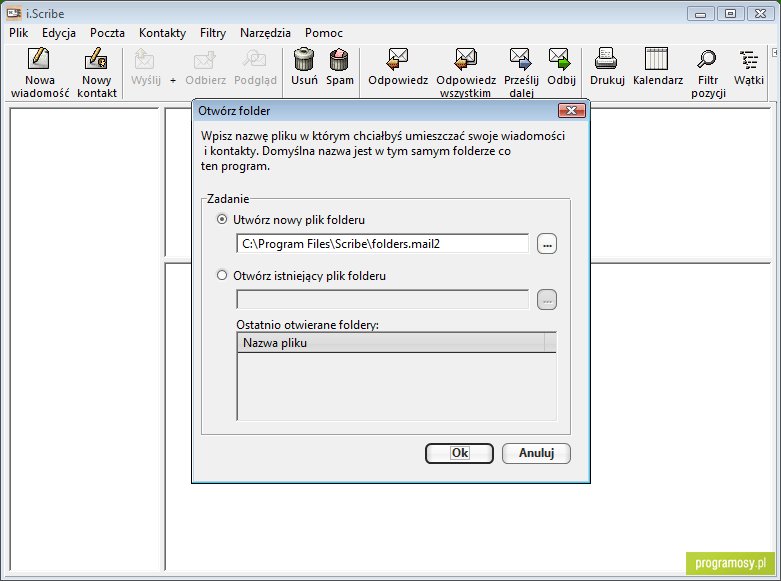Screen dimensions: 781x581
Task: Confirm the dialog with Ok
Action: tap(459, 453)
